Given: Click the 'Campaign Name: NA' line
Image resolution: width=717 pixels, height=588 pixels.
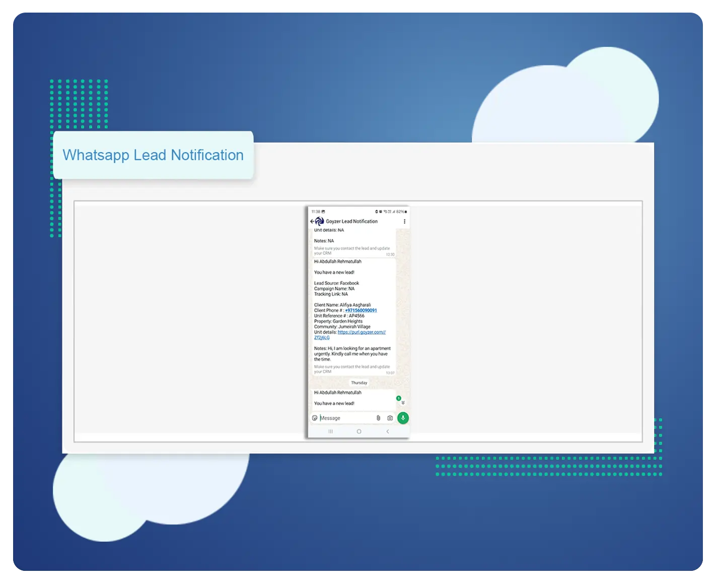Looking at the screenshot, I should pos(334,289).
